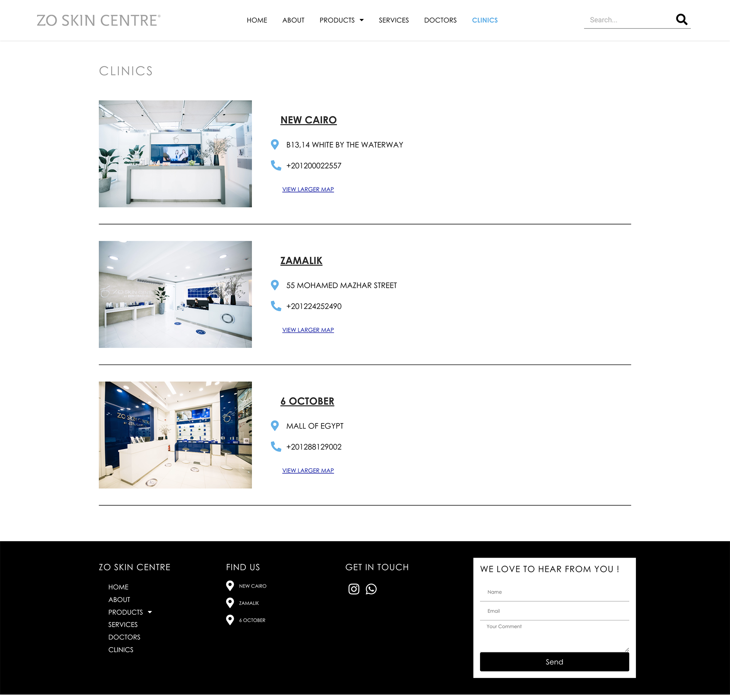Click the New Cairo location pin icon

tap(275, 145)
